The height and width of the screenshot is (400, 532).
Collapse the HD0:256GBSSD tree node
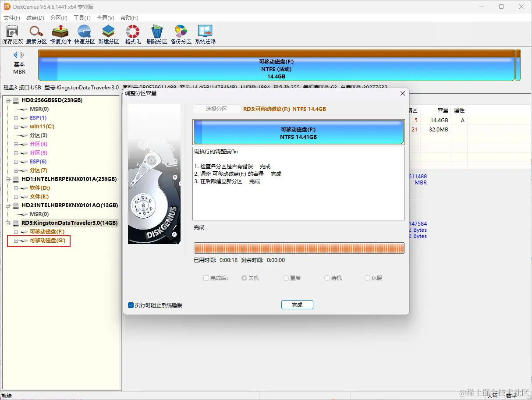(8, 100)
